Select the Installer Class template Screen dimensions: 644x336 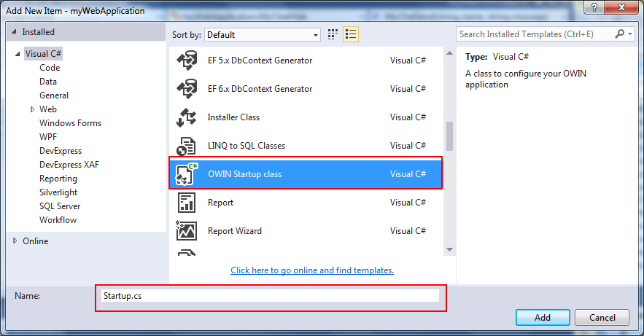click(x=306, y=117)
